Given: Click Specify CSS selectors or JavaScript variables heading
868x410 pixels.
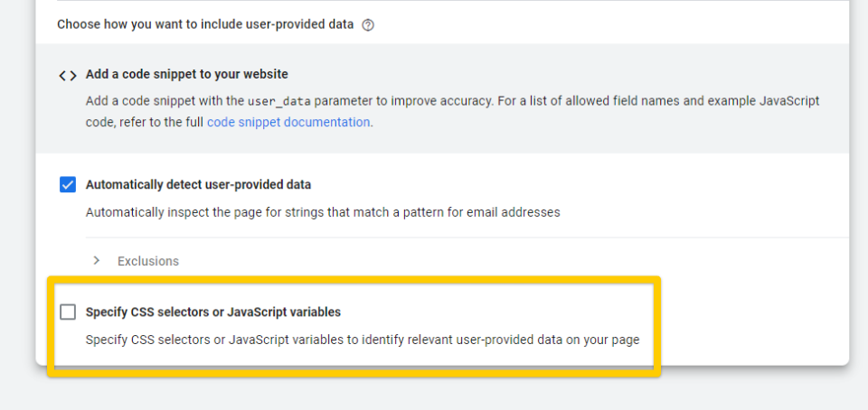Looking at the screenshot, I should point(213,312).
